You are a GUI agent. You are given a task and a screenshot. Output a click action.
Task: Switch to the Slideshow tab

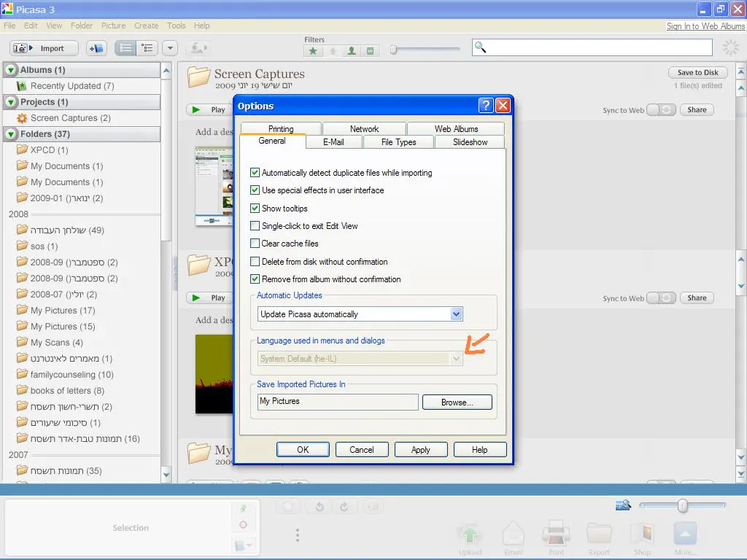click(470, 142)
